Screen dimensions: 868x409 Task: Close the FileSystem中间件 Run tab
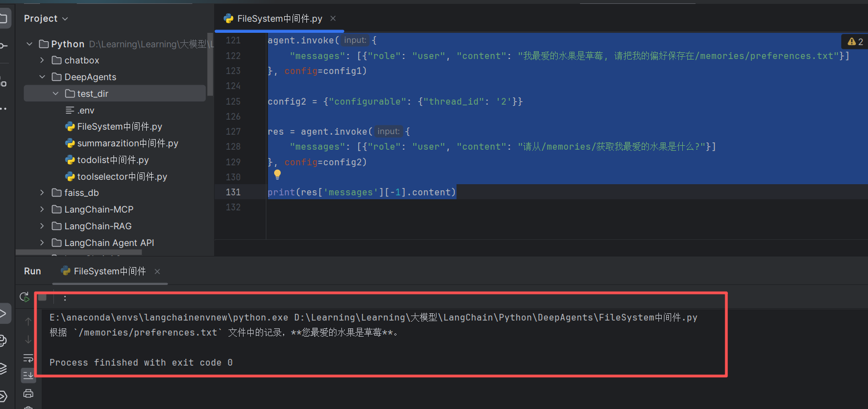coord(157,272)
